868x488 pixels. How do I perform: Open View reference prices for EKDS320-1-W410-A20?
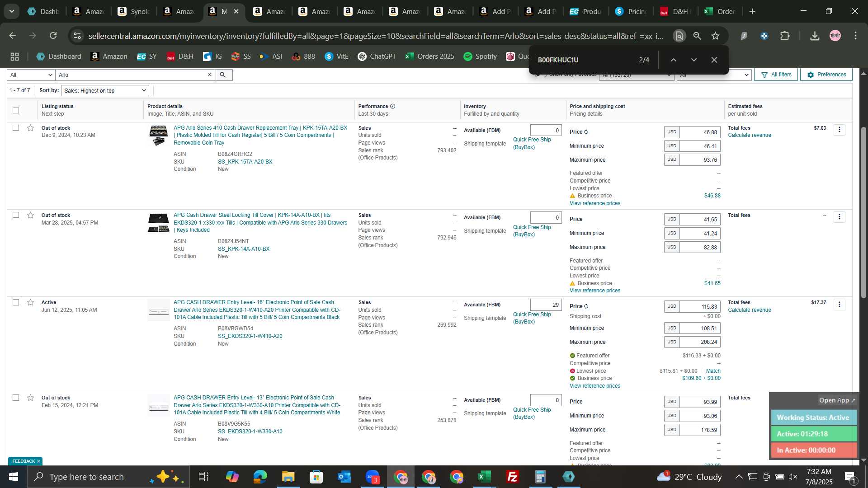click(595, 386)
